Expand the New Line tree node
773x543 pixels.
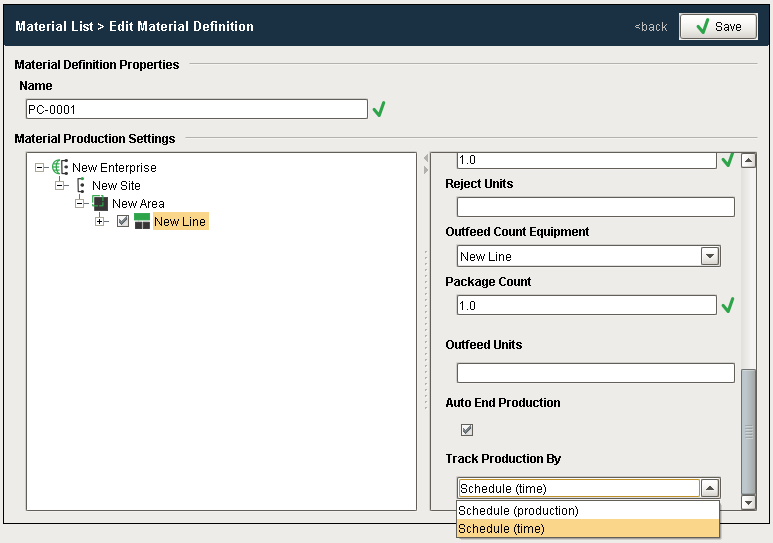click(x=100, y=222)
